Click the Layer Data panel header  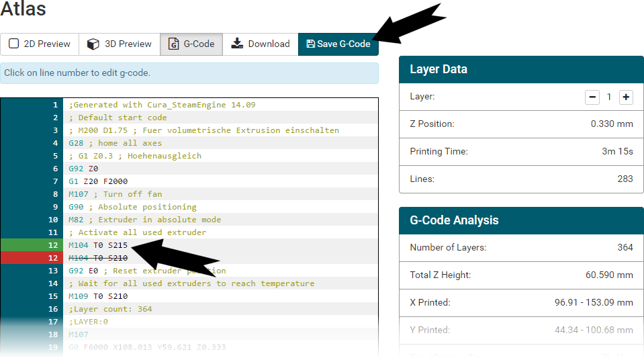click(x=521, y=69)
